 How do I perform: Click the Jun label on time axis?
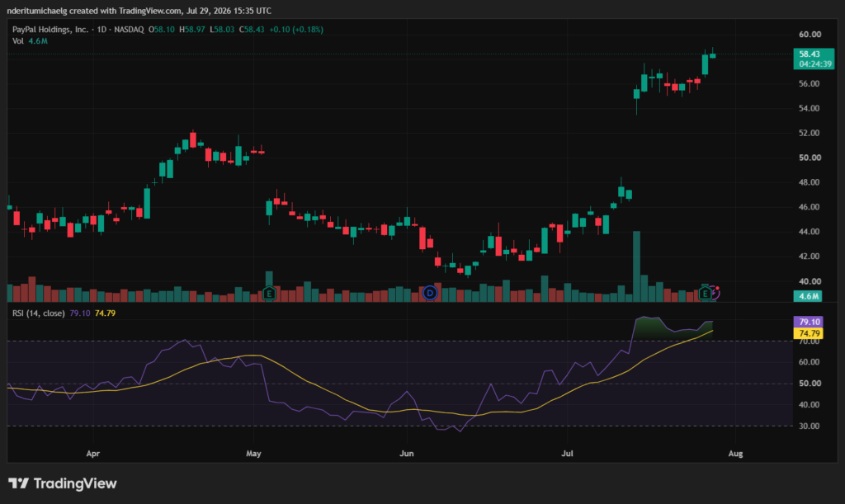click(x=406, y=454)
